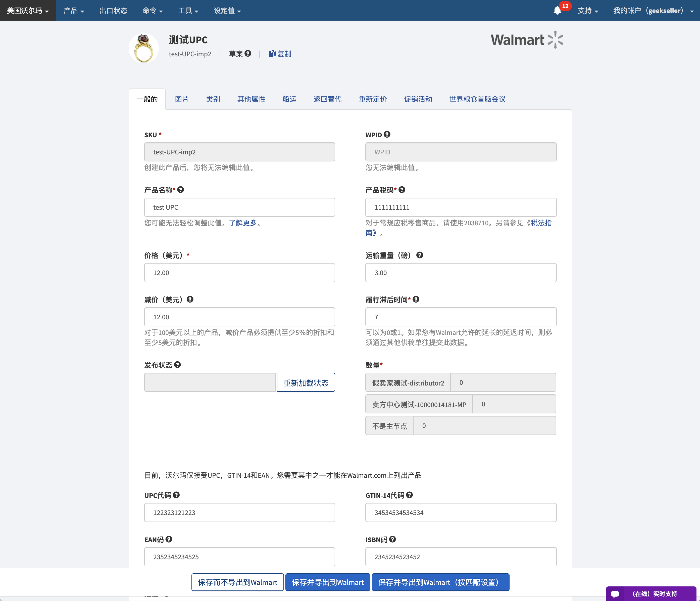The width and height of the screenshot is (700, 601).
Task: Click the 假卖家测试-distributor2 quantity field
Action: (x=503, y=382)
